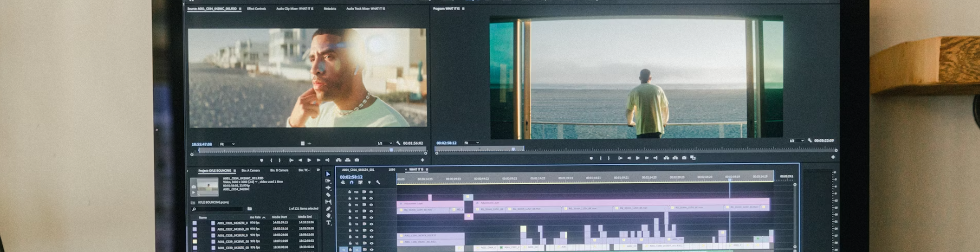This screenshot has height=252, width=980.
Task: Switch to Effect Controls tab
Action: point(257,9)
